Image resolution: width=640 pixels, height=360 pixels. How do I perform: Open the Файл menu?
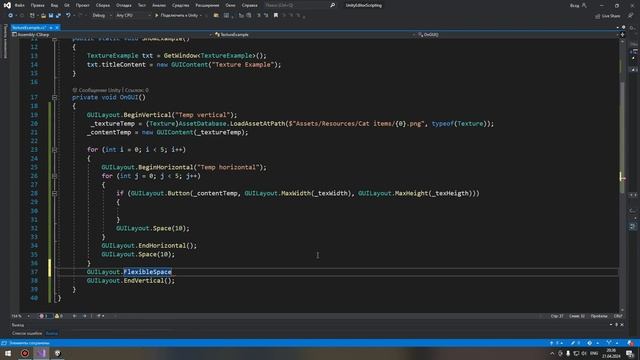click(19, 5)
